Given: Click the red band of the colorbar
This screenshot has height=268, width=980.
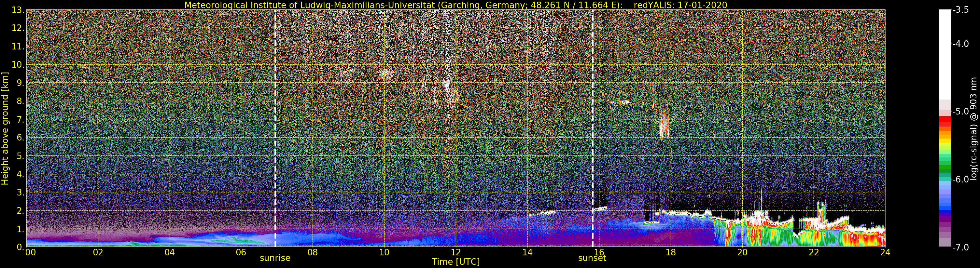Looking at the screenshot, I should tap(945, 120).
